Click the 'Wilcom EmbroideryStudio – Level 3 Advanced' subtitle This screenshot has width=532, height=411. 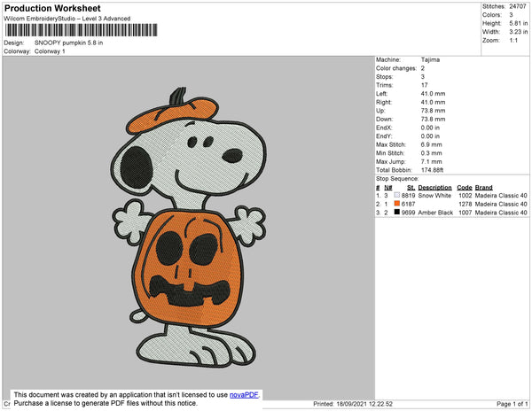point(67,19)
